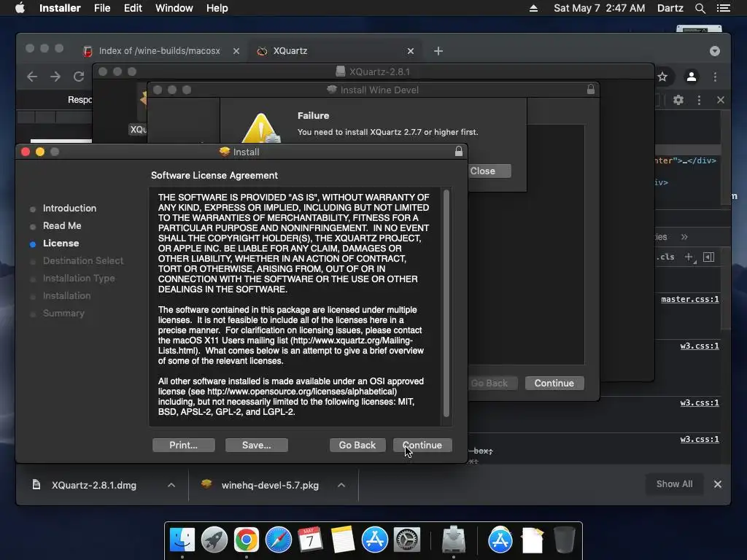Close the wine-builds/macosx tab
The height and width of the screenshot is (560, 747).
[236, 51]
